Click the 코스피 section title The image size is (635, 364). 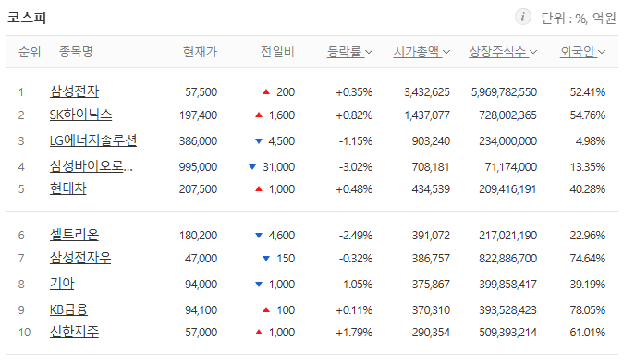pyautogui.click(x=27, y=18)
